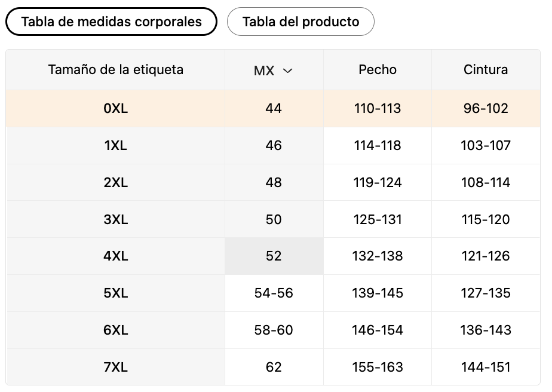Click the 6XL size row label
Viewport: 552px width, 392px height.
[115, 330]
